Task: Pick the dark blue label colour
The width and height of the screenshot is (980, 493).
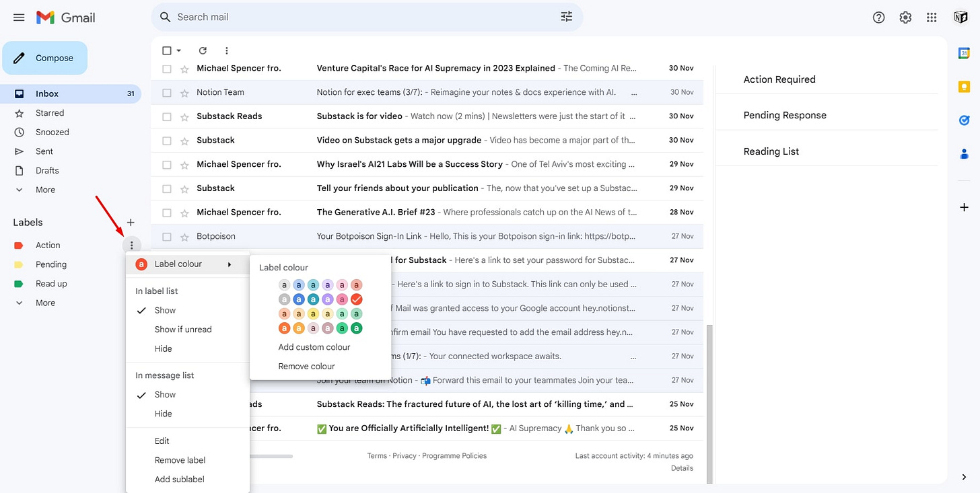Action: coord(299,299)
